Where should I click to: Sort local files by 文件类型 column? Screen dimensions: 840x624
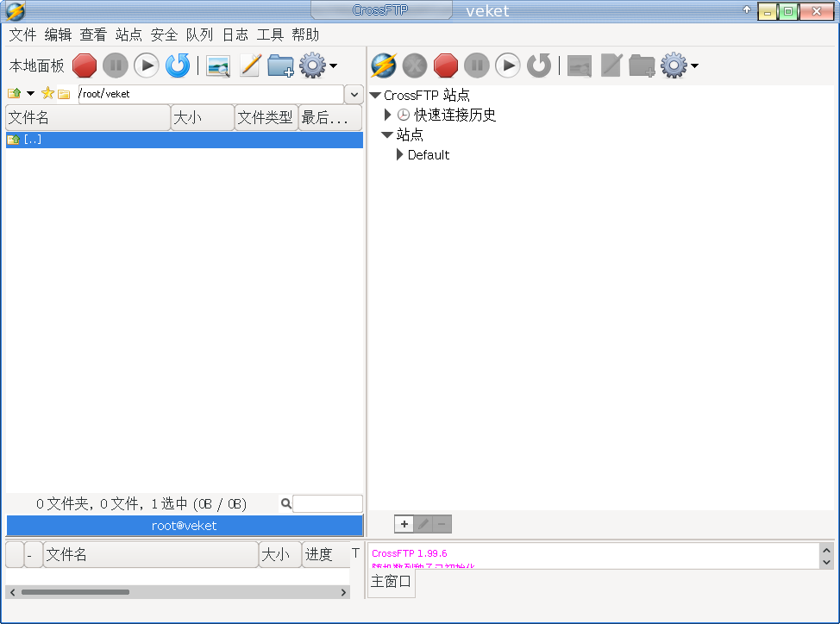pyautogui.click(x=266, y=118)
